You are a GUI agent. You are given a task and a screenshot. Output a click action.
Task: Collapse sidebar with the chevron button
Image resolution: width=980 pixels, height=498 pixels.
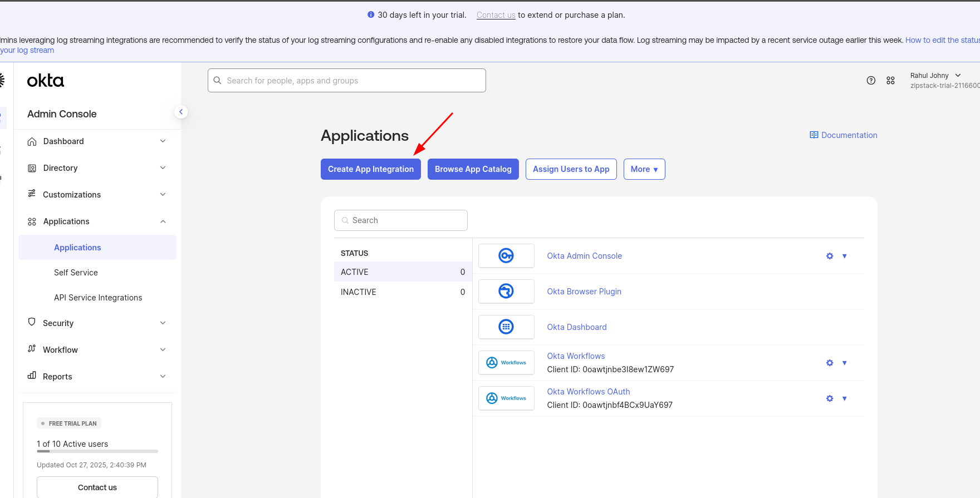pos(181,112)
